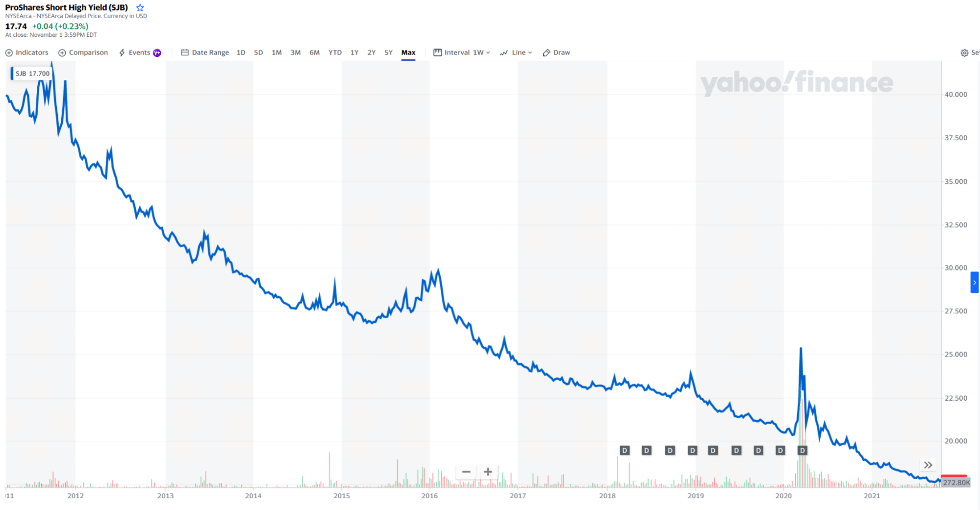Zoom in with the plus button
980x510 pixels.
488,472
